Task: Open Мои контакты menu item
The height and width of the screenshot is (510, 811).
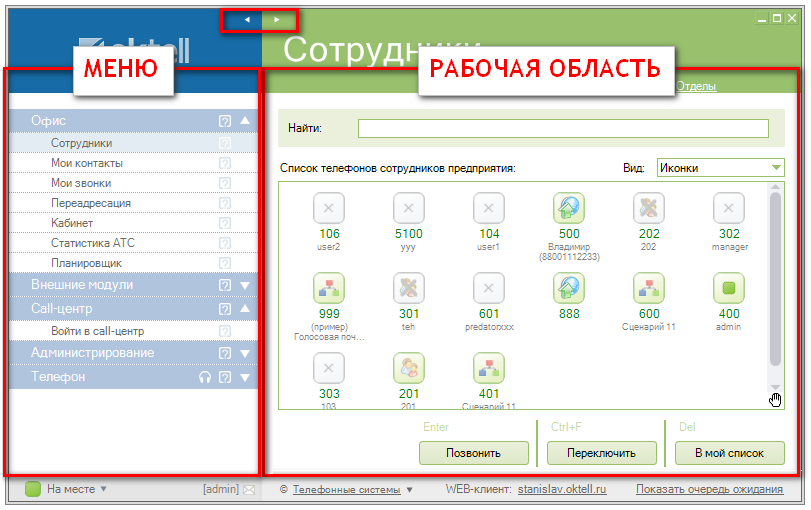Action: tap(87, 163)
